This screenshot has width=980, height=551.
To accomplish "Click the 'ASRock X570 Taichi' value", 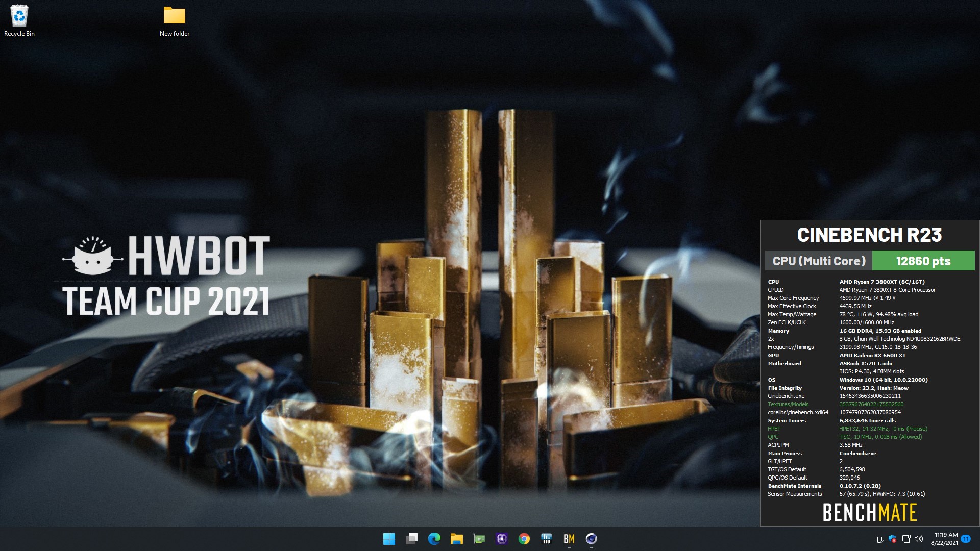I will [x=866, y=363].
